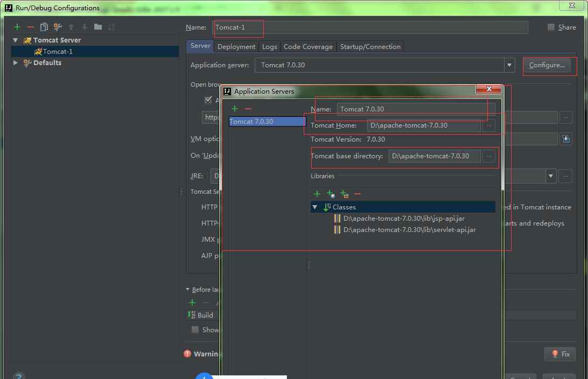Select the Classes row in Libraries

(403, 207)
